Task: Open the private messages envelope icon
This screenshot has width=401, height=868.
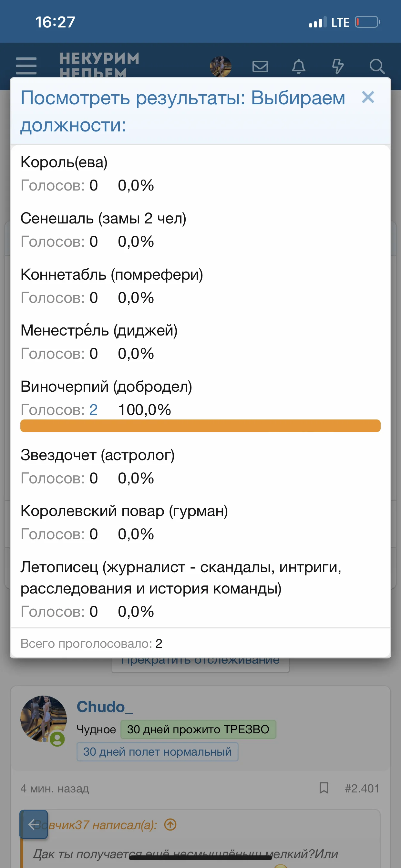Action: [260, 67]
